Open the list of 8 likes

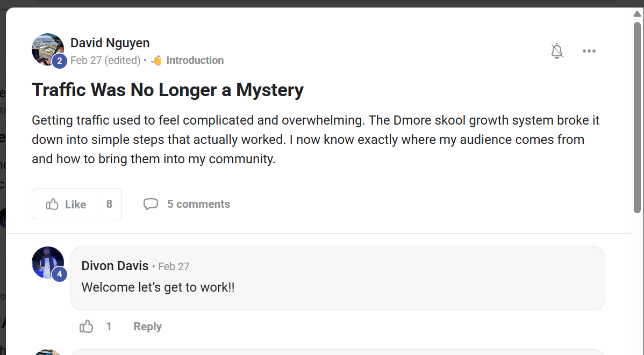tap(109, 204)
